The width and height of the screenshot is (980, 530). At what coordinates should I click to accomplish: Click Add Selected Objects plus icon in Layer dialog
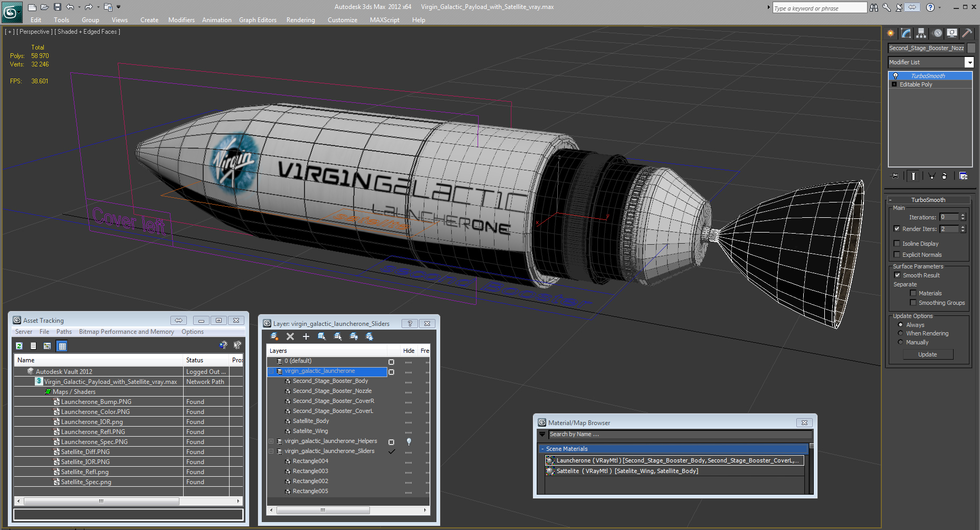306,336
